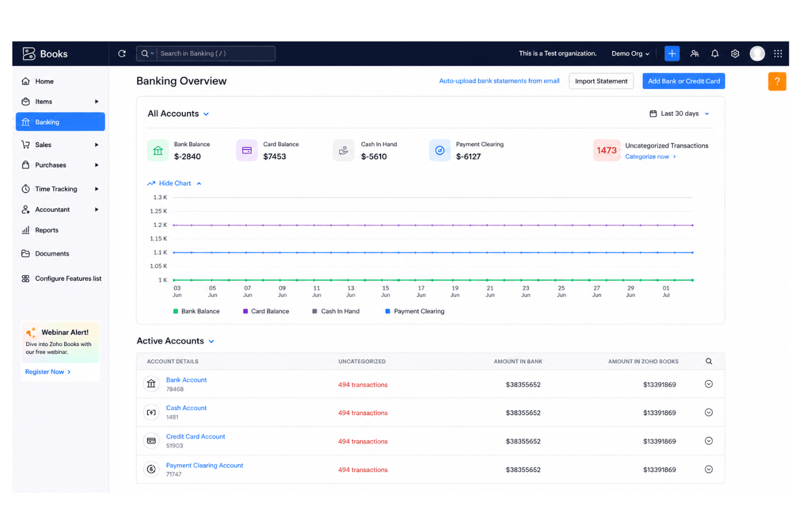Screen dimensions: 798x532
Task: Click the Webinar Alert megaphone icon
Action: (31, 333)
